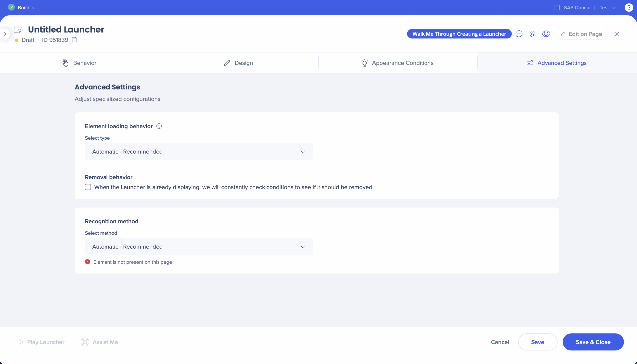Switch to the Behavior tab
This screenshot has height=364, width=637.
[x=79, y=63]
